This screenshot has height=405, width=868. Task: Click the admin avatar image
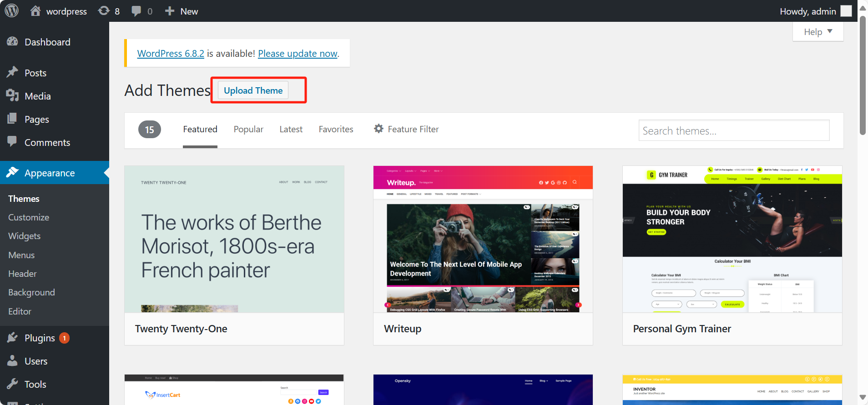(846, 11)
